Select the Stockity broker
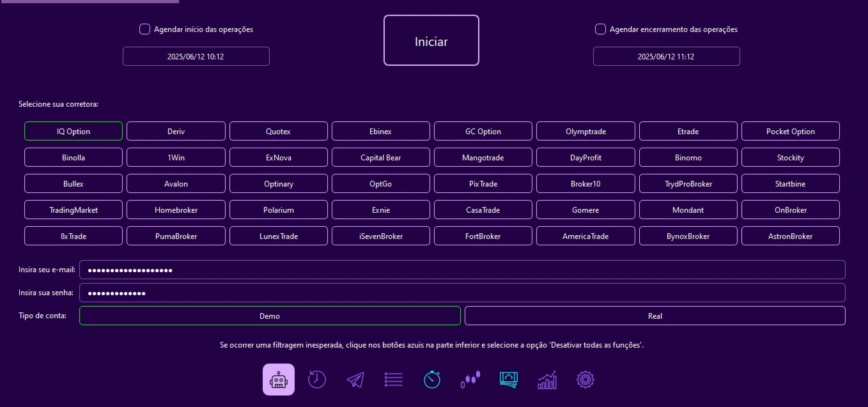Viewport: 868px width, 407px height. pyautogui.click(x=791, y=157)
